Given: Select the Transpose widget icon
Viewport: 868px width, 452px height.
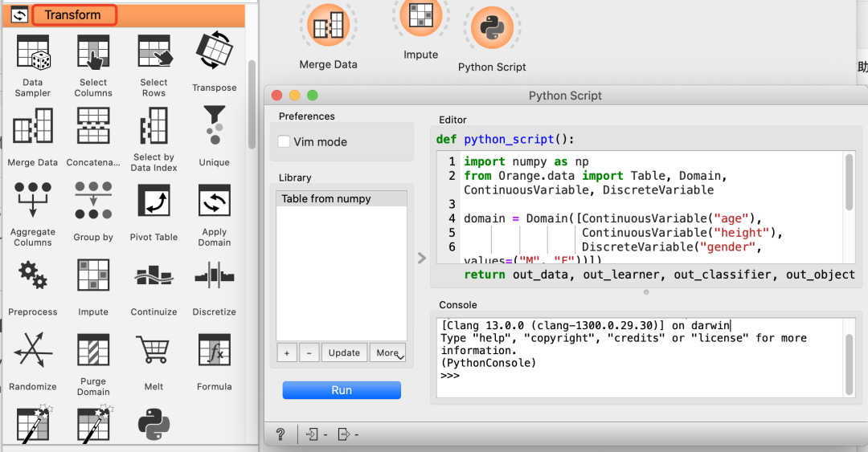Looking at the screenshot, I should click(215, 51).
